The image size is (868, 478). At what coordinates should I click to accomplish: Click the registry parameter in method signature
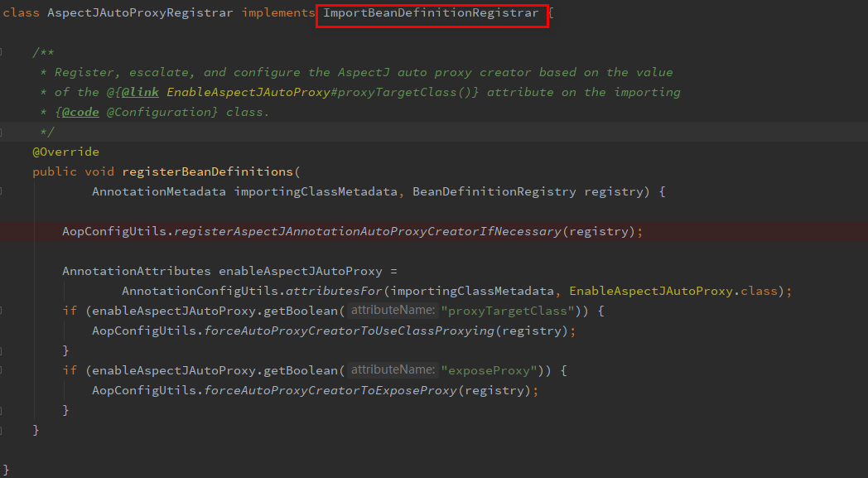614,191
